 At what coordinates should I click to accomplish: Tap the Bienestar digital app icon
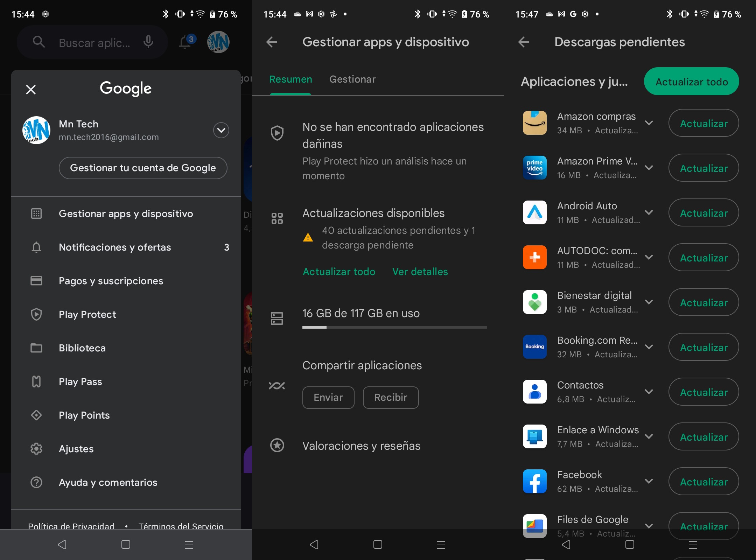532,302
